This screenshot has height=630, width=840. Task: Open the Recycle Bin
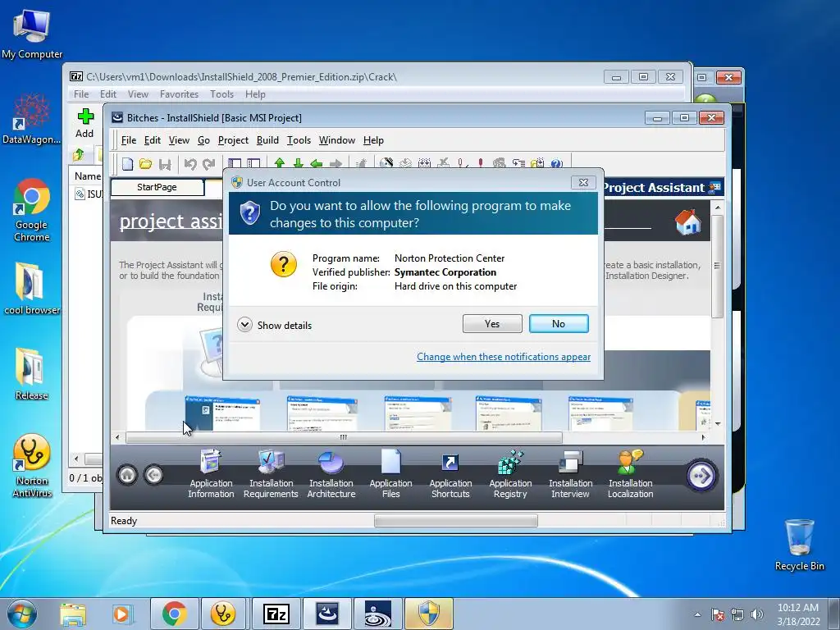coord(799,545)
